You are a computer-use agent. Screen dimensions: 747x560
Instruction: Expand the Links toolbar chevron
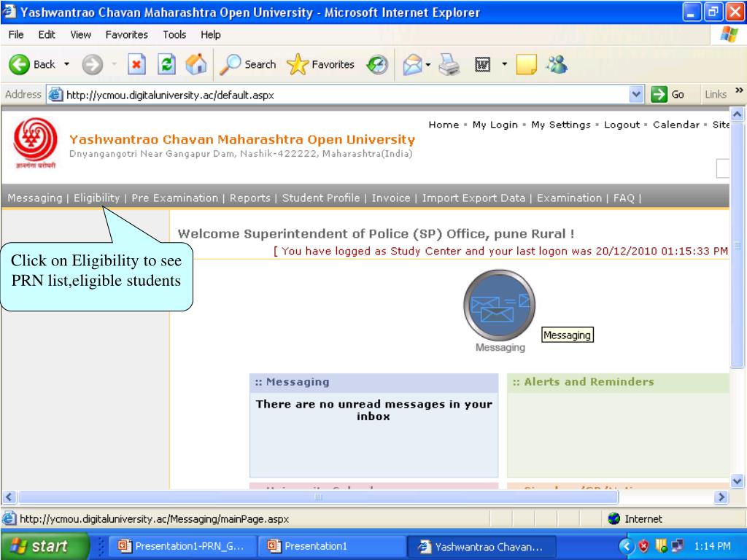click(x=739, y=90)
